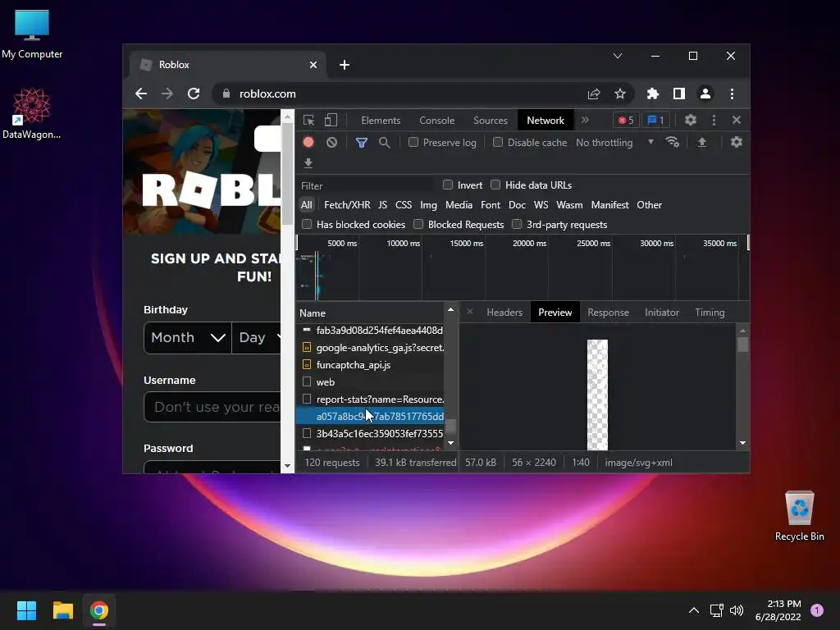Toggle the DevTools record network log button
The width and height of the screenshot is (840, 630).
click(x=308, y=142)
